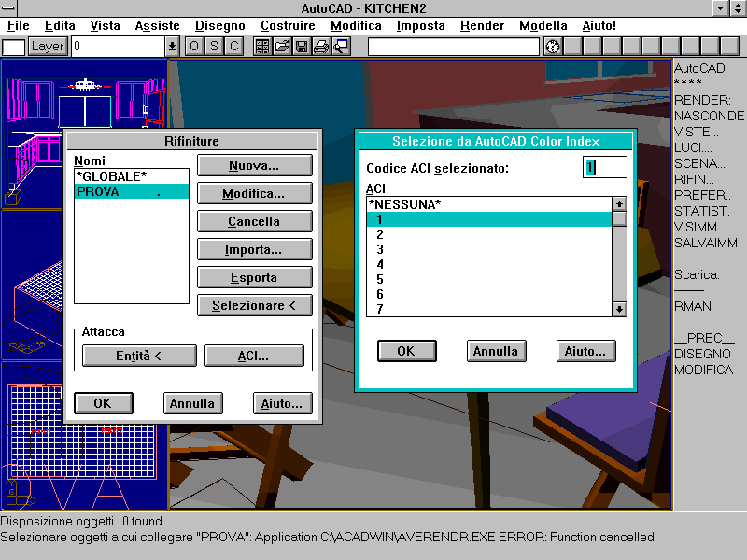The image size is (747, 560).
Task: Click RIFIN... in the side screen menu
Action: pos(694,179)
